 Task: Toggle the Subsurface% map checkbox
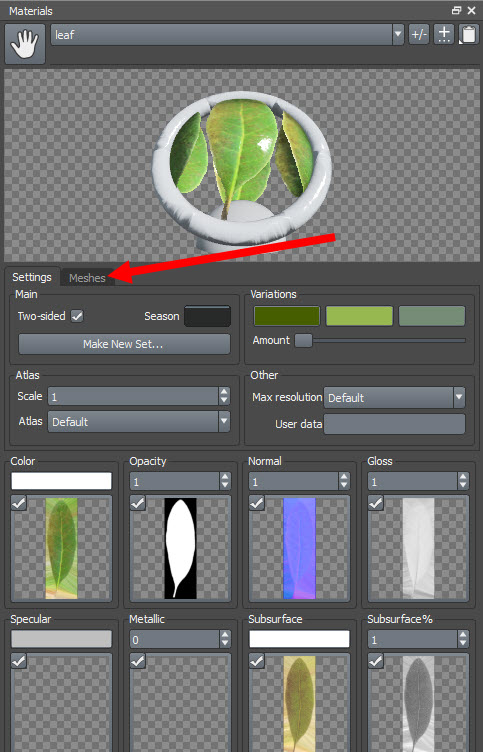[x=376, y=661]
